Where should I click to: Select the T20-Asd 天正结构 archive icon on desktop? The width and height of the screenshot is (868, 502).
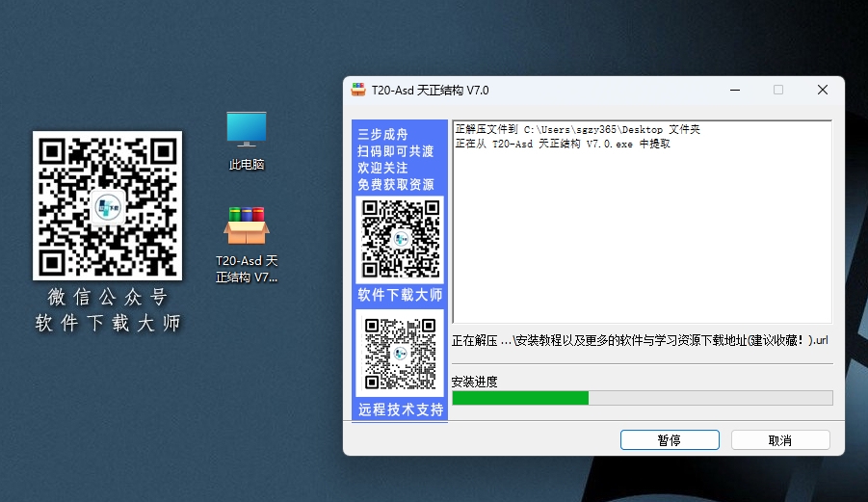[x=247, y=244]
